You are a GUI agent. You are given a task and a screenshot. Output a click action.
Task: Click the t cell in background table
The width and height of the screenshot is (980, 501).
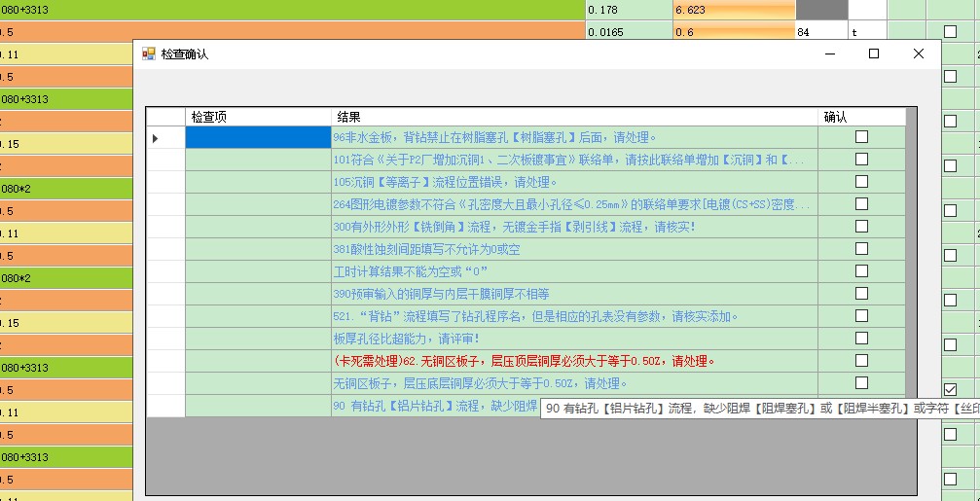coord(867,31)
